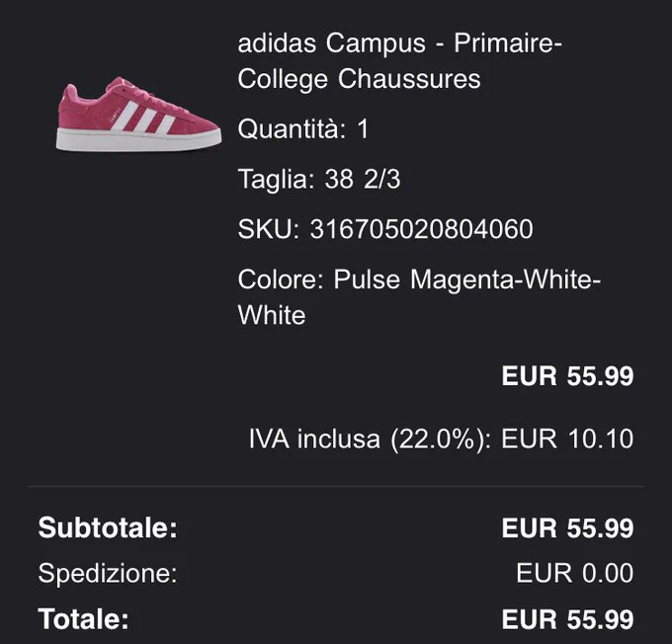Click the shipping cost EUR 0.00
Viewport: 672px width, 644px height.
[575, 573]
